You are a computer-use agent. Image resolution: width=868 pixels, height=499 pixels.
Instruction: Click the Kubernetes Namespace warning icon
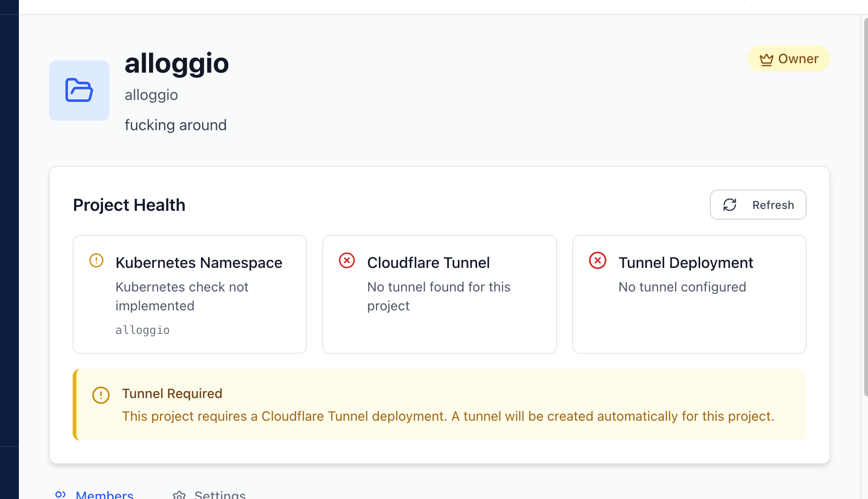pos(96,260)
